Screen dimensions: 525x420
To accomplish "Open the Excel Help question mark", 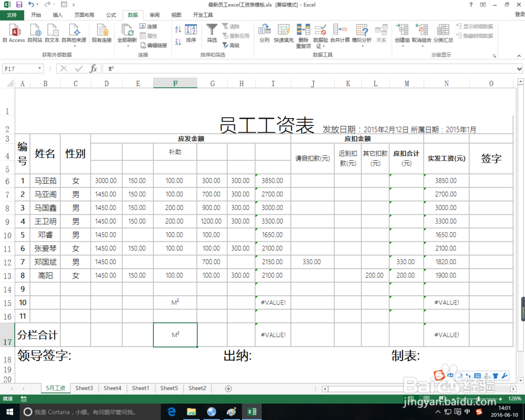I will click(471, 5).
